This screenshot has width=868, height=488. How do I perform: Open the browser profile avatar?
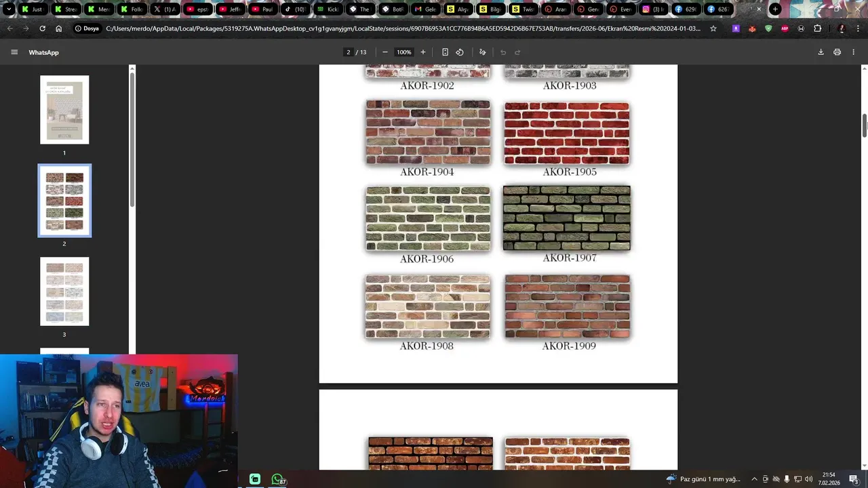point(842,28)
